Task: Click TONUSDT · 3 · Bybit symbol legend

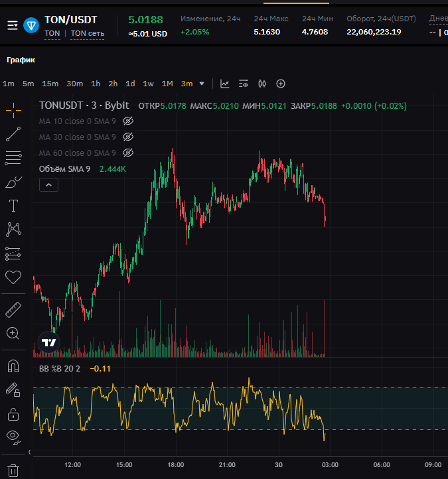Action: point(84,105)
